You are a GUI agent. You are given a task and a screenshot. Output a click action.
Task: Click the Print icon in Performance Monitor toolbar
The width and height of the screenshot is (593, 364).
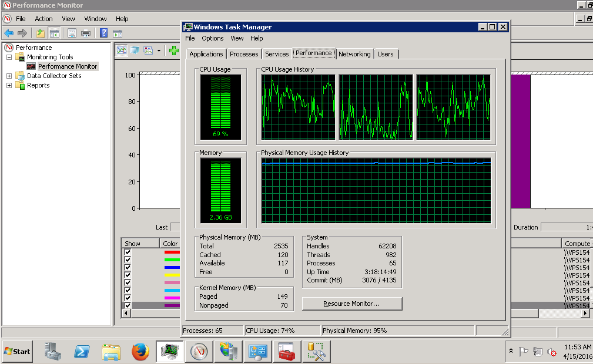click(x=86, y=33)
